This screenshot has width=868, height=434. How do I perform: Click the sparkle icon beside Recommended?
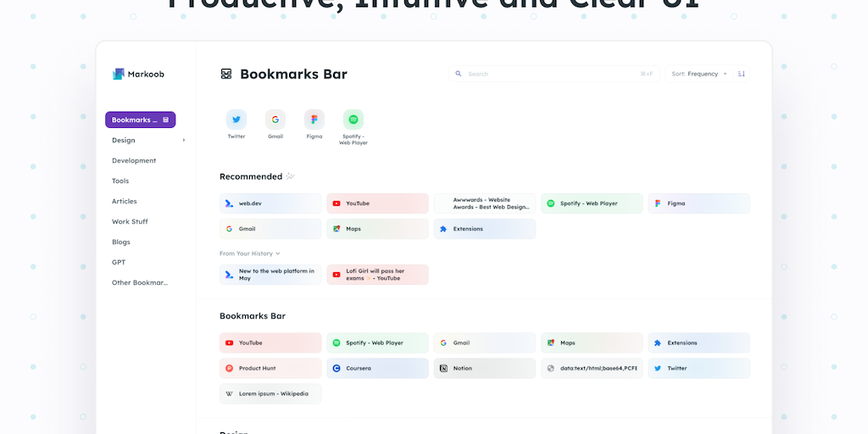tap(290, 176)
